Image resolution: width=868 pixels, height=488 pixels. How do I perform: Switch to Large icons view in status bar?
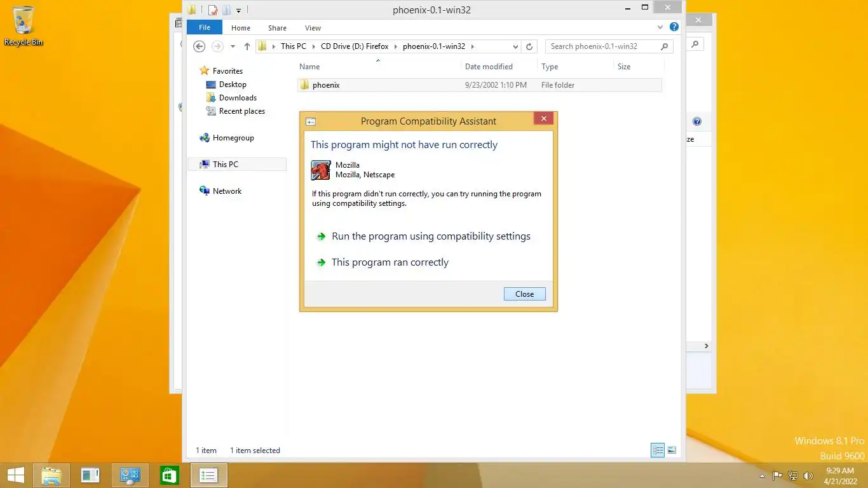[x=672, y=451]
